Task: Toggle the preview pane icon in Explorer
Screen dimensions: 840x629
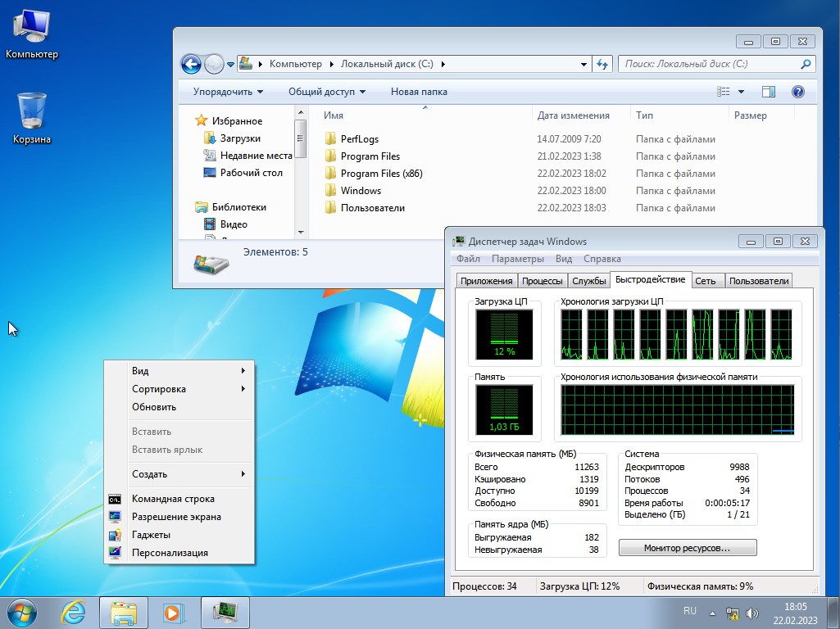Action: click(768, 92)
